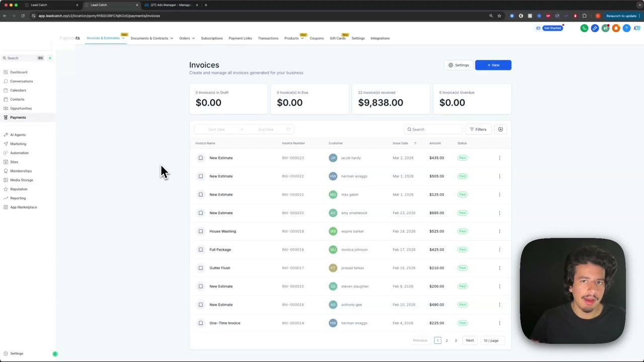
Task: Jump to invoices page 2
Action: [446, 340]
